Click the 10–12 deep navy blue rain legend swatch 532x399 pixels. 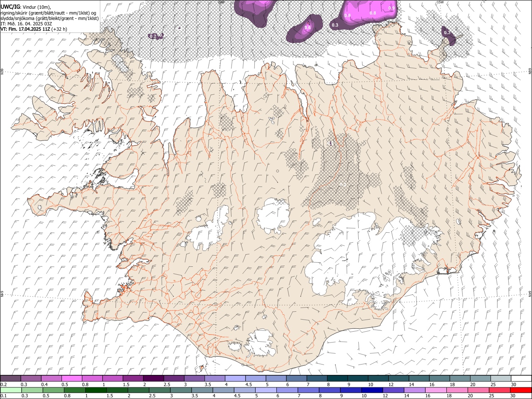click(x=372, y=390)
